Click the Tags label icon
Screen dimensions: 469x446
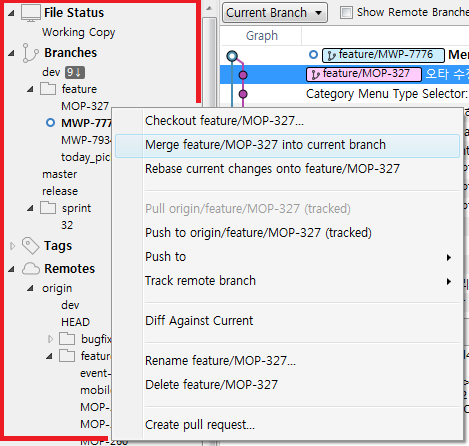[x=30, y=246]
